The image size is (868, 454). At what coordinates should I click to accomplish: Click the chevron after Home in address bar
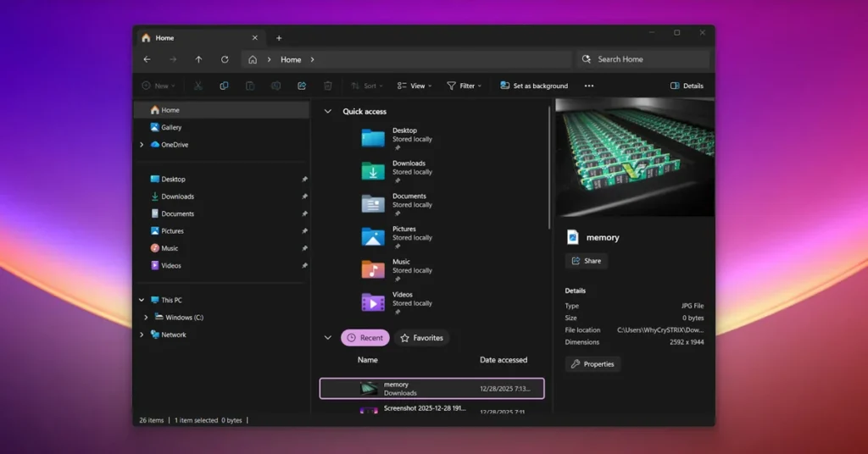click(x=312, y=60)
